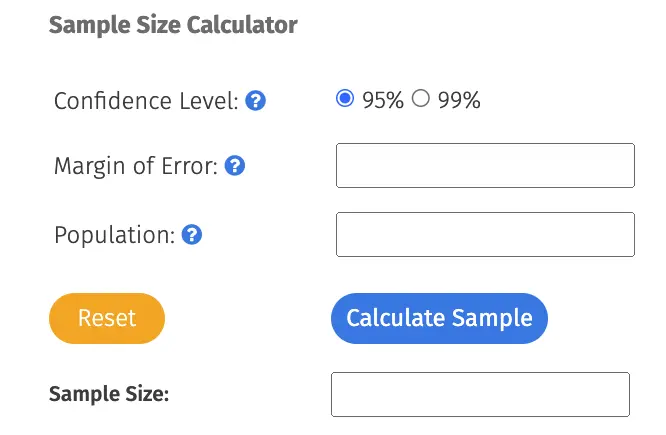Select the Sample Size result field
This screenshot has width=666, height=435.
(x=480, y=394)
